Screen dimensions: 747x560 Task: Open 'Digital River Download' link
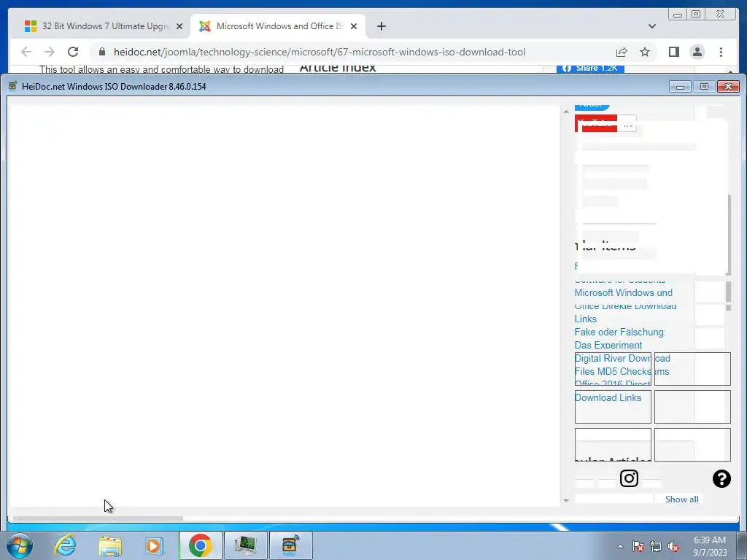point(622,358)
